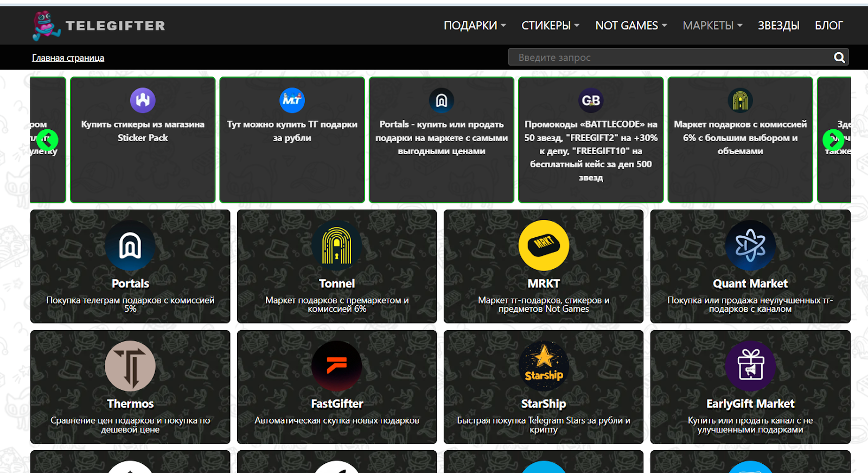Expand the NOT GAMES dropdown menu
The width and height of the screenshot is (868, 473).
(631, 26)
